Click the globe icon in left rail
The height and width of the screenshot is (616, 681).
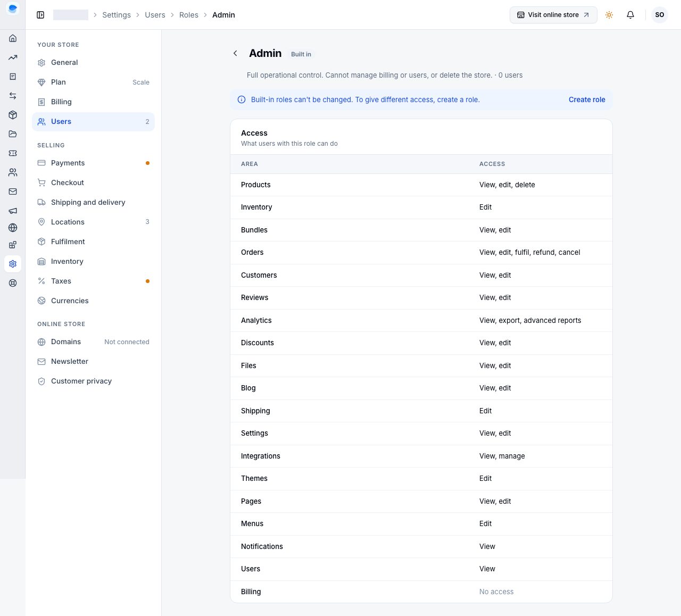click(13, 228)
